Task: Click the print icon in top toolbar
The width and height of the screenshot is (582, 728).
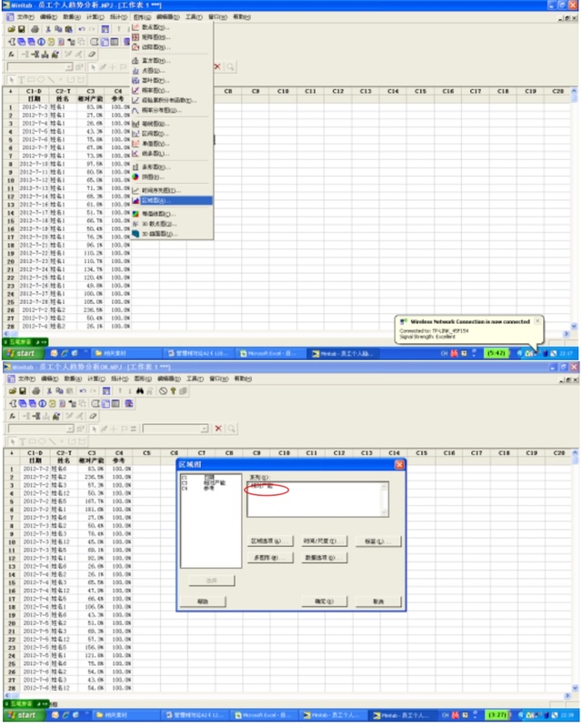Action: (34, 29)
